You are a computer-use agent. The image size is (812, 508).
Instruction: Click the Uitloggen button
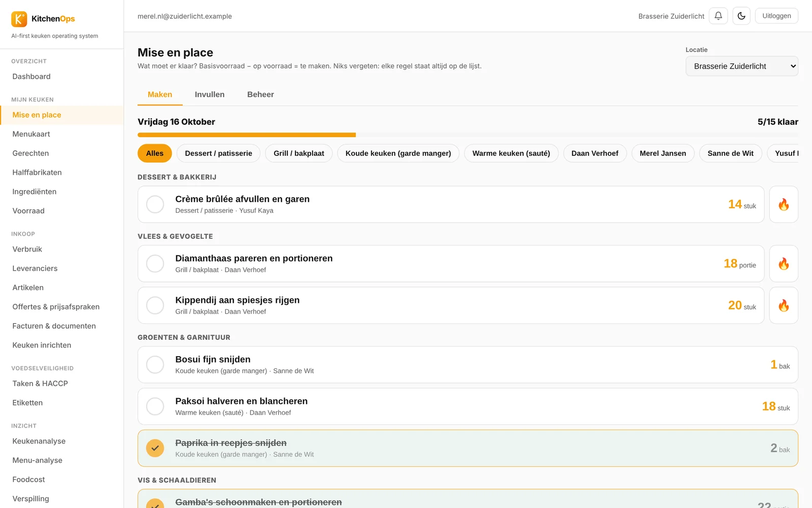tap(776, 16)
